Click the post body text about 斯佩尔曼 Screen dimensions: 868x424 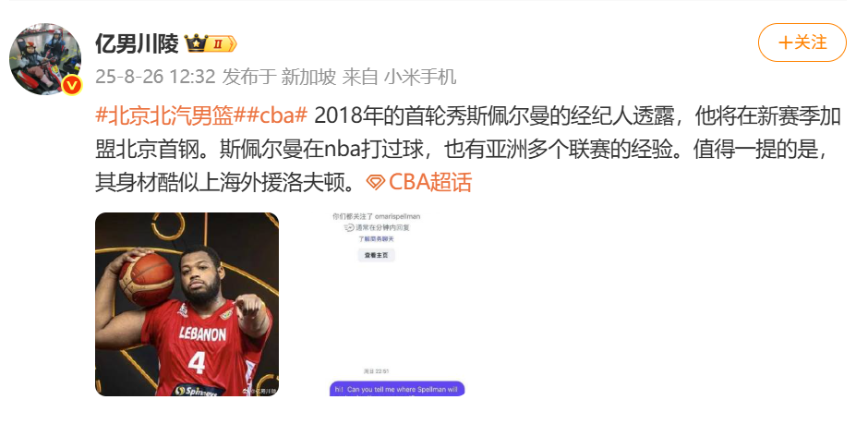(x=468, y=150)
